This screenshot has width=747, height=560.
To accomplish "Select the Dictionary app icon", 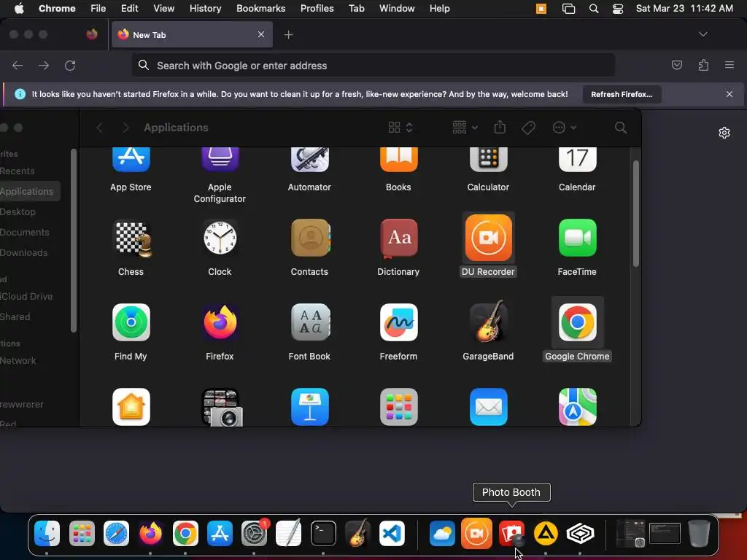I will pos(399,238).
